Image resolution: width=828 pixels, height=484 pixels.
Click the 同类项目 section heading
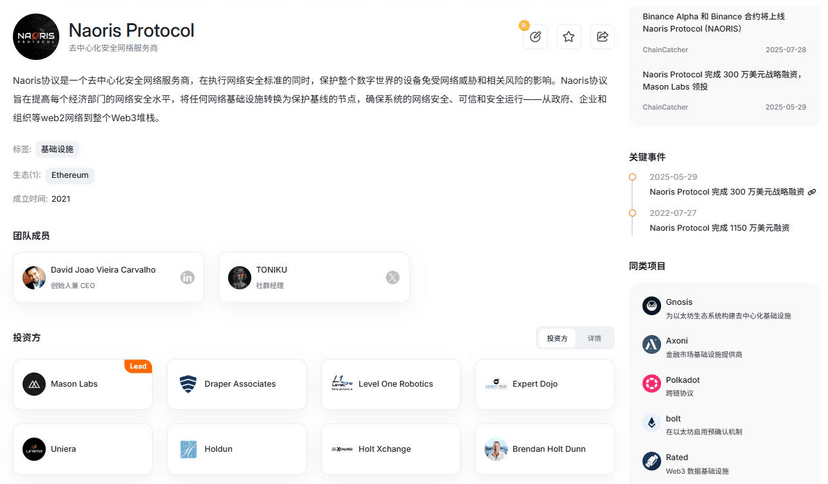tap(647, 266)
